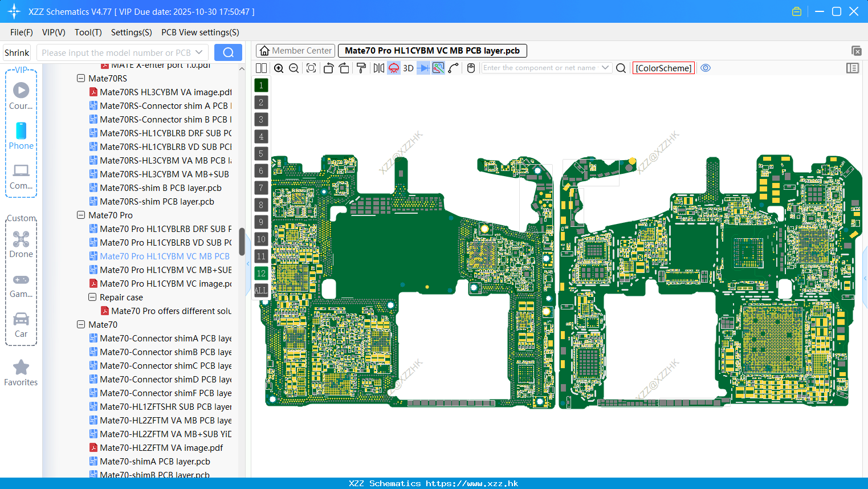Switch to the Member Center tab

[x=295, y=51]
